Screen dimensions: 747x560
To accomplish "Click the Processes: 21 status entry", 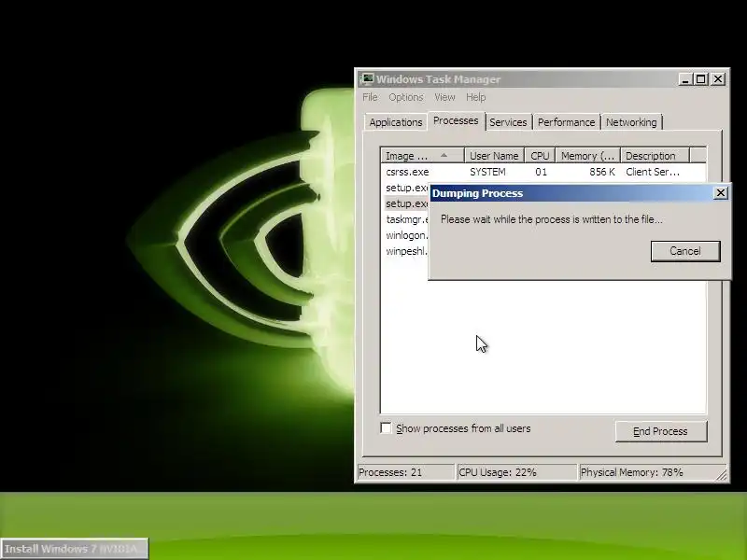I will click(x=406, y=472).
